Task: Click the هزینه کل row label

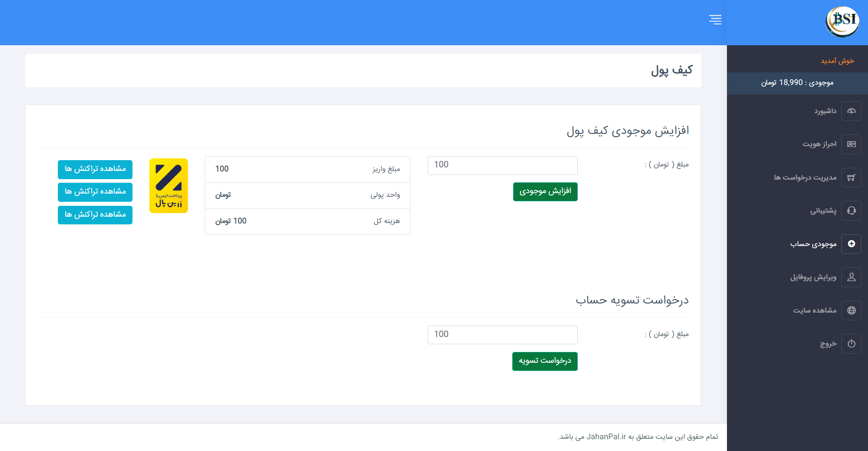Action: click(387, 221)
